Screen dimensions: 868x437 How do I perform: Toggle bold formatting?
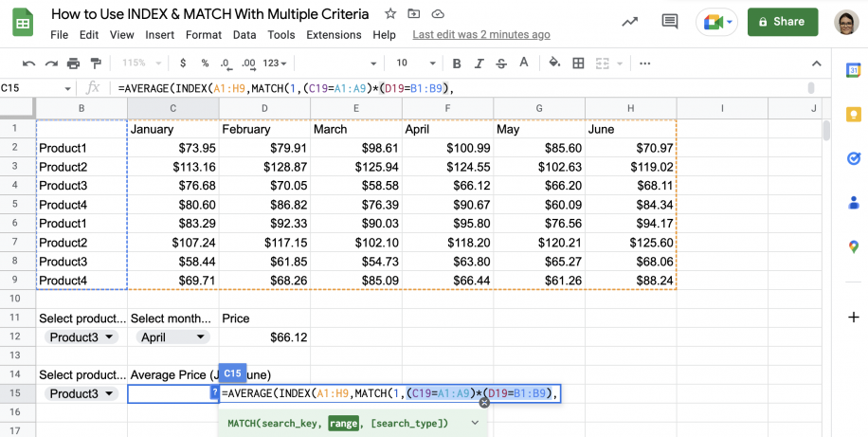point(457,64)
